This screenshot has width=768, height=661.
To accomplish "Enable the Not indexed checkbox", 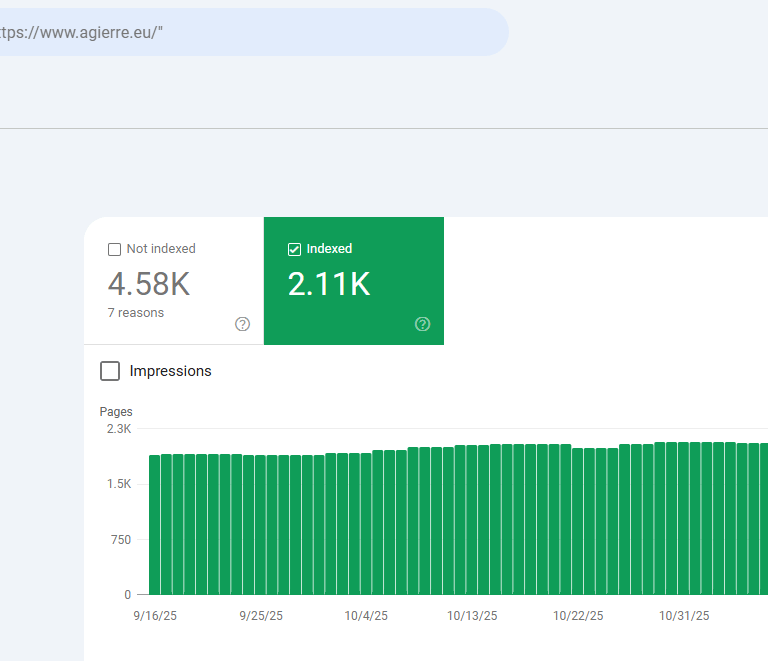I will click(114, 249).
